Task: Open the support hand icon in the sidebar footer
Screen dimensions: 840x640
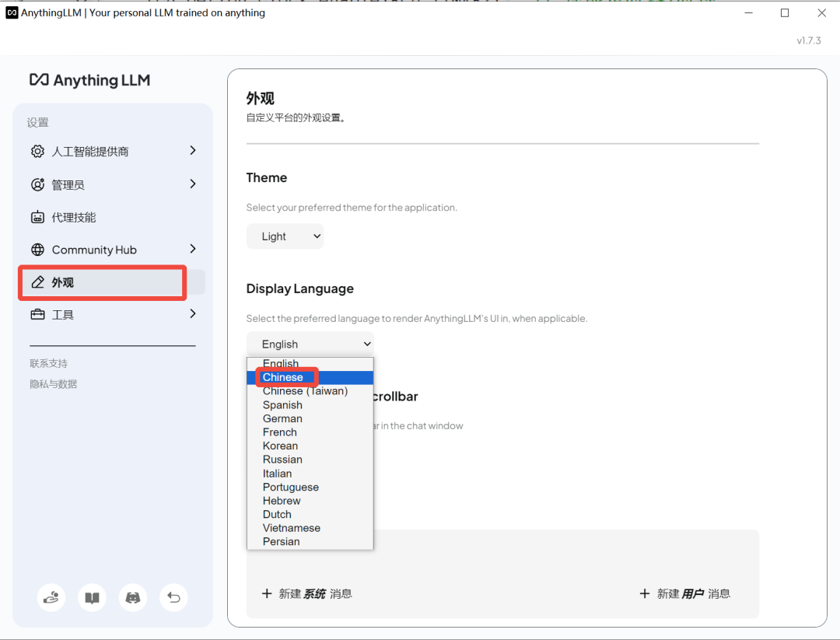Action: (51, 597)
